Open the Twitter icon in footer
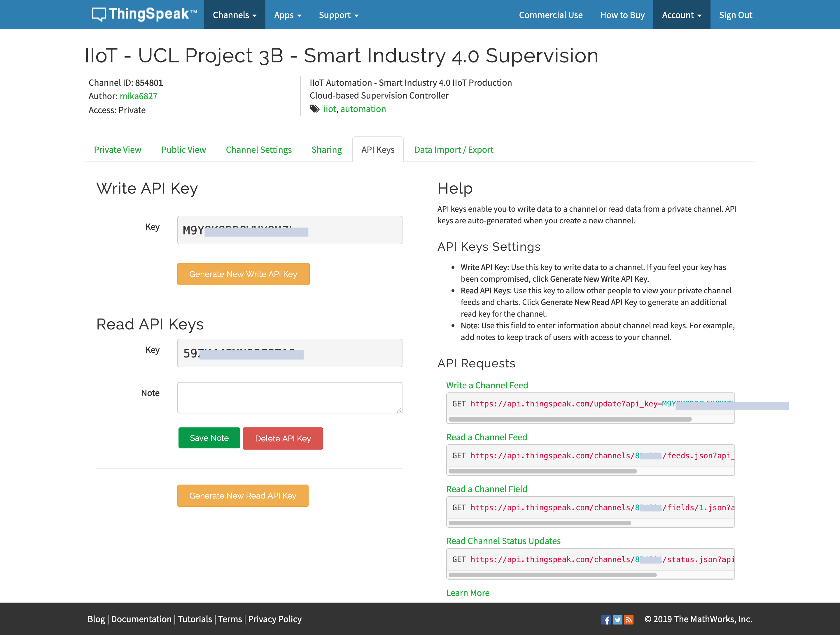Screen dimensions: 840x635 [x=617, y=620]
